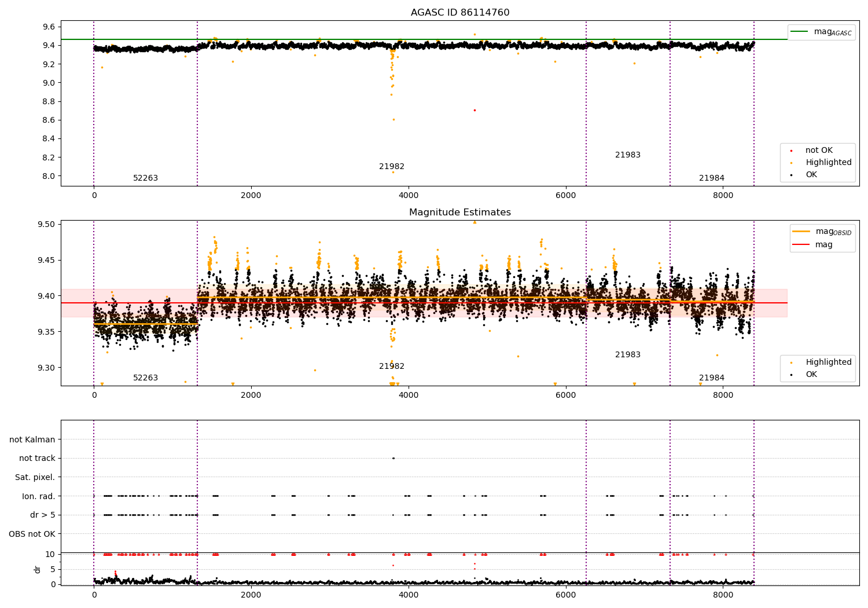Image resolution: width=868 pixels, height=608 pixels.
Task: Click the 'not OK' legend entry in top plot
Action: pyautogui.click(x=819, y=151)
